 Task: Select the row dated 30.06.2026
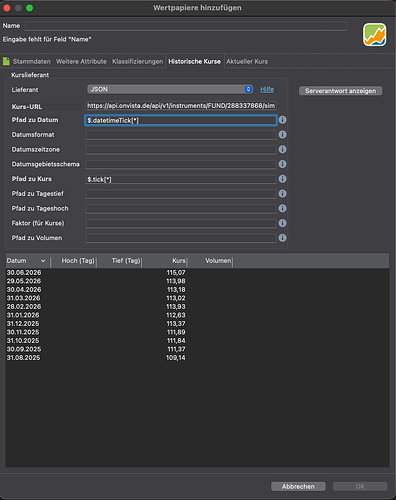(x=197, y=273)
